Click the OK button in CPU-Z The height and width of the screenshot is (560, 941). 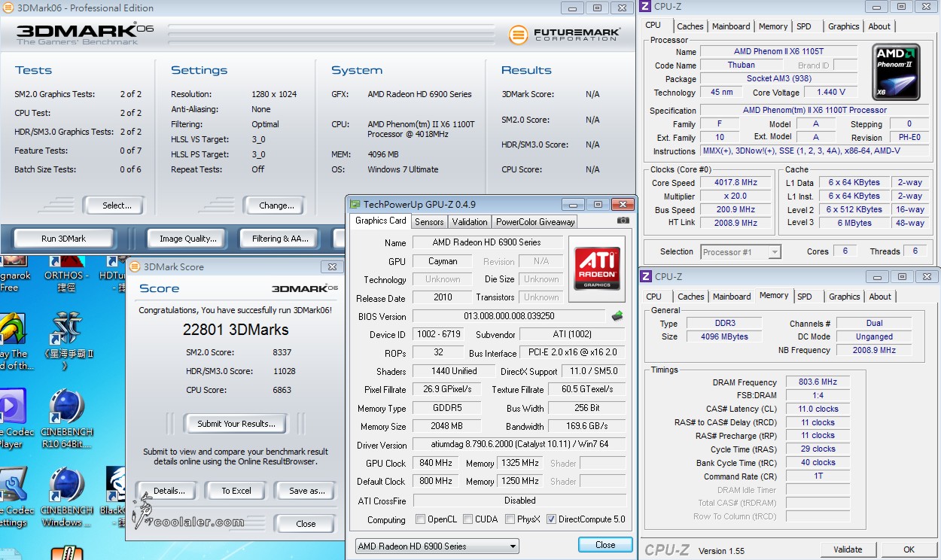click(x=909, y=549)
